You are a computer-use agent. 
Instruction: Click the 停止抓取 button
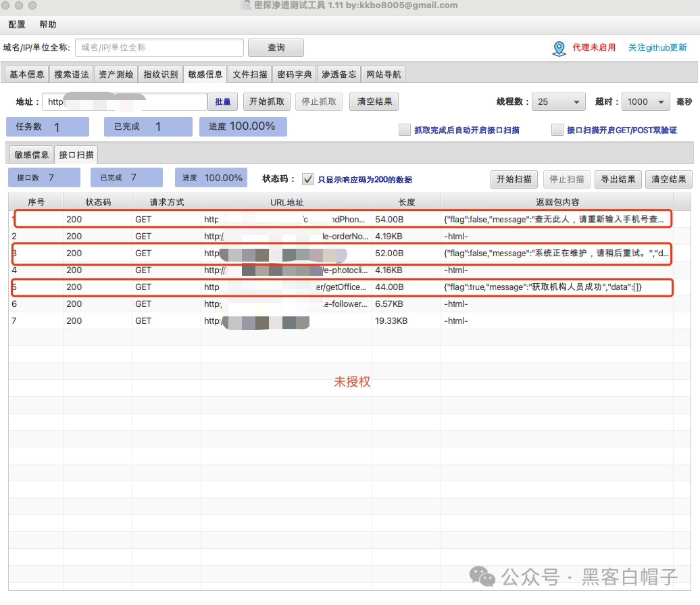(x=319, y=102)
